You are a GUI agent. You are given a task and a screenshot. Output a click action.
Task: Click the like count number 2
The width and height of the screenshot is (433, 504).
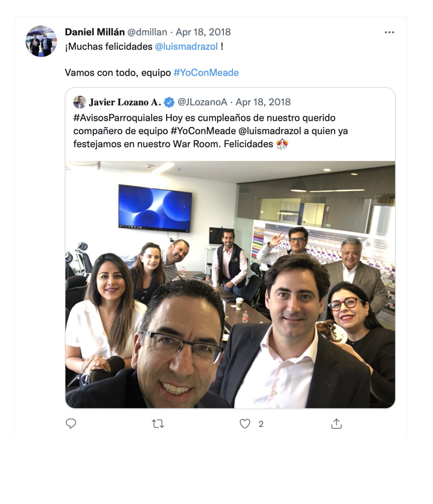point(261,424)
